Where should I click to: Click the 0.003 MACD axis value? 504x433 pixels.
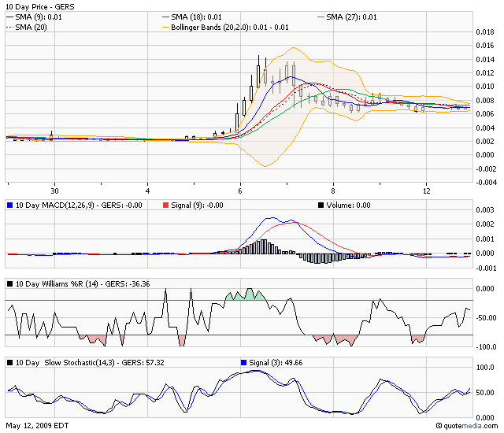485,209
